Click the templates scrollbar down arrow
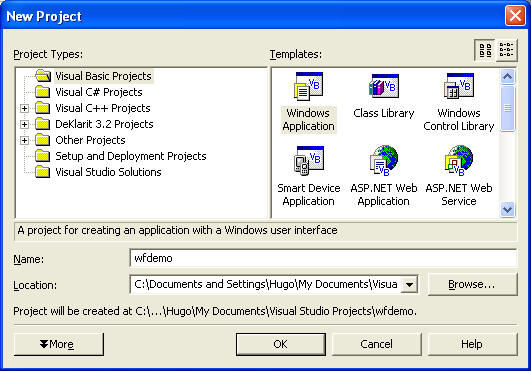The height and width of the screenshot is (371, 531). [x=507, y=209]
